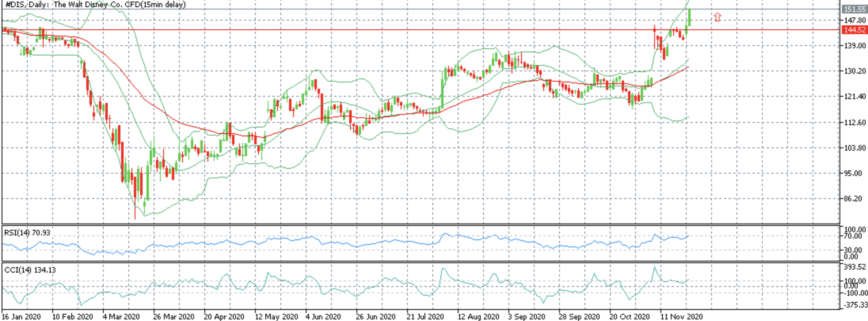Screen dimensions: 868x321
Task: Click the gray 151.55 current price tag
Action: (x=854, y=9)
